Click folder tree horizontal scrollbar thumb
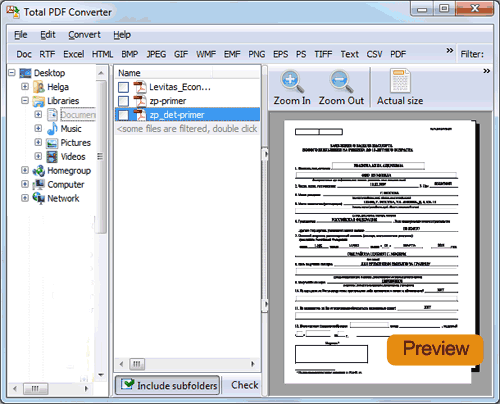 36,389
